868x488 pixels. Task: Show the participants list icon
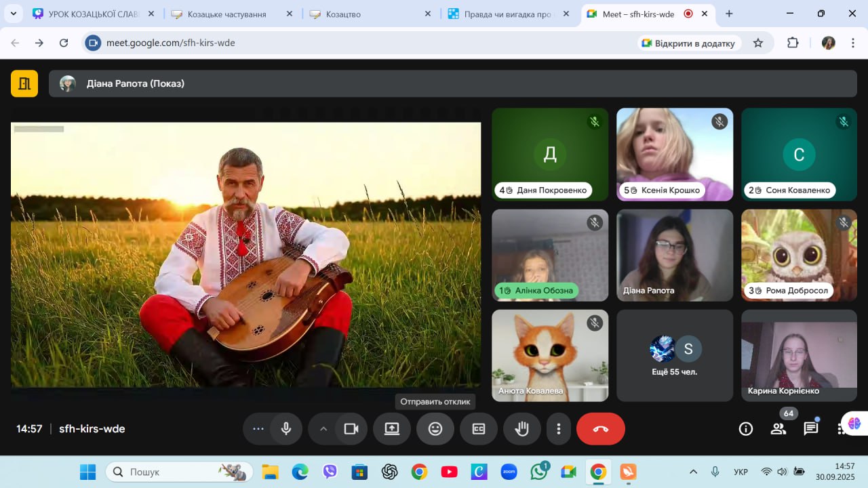point(778,429)
